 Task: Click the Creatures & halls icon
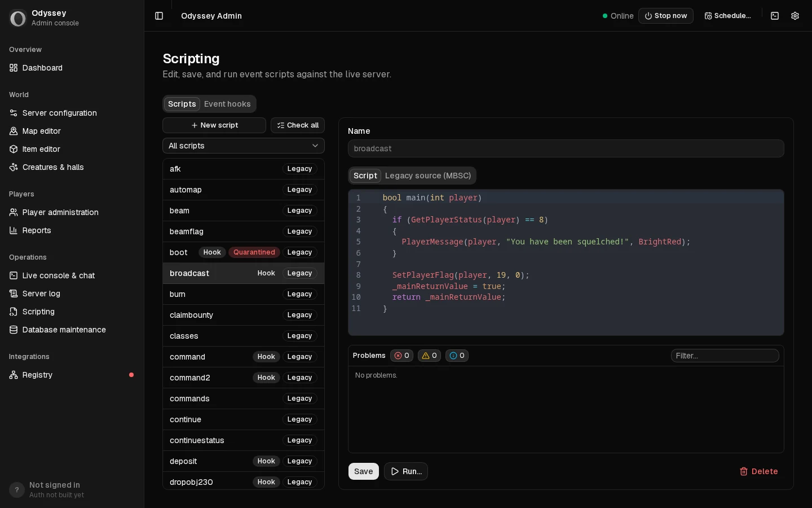click(14, 167)
